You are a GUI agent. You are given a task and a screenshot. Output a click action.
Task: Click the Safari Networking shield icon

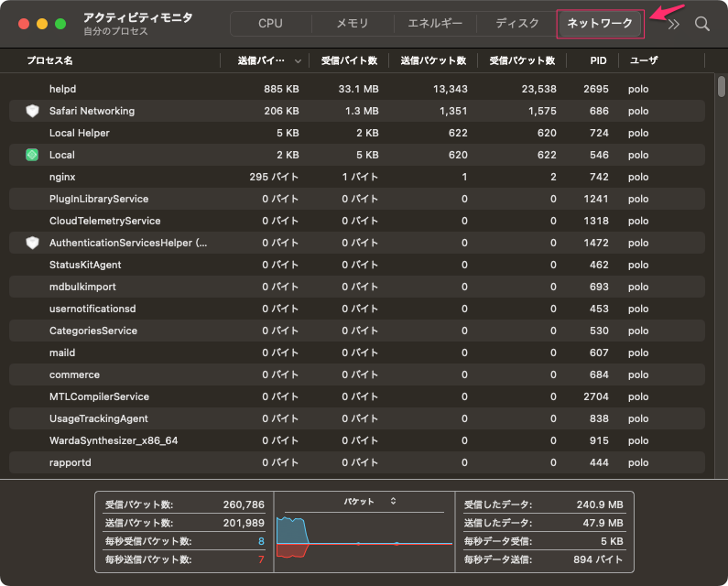pyautogui.click(x=32, y=111)
